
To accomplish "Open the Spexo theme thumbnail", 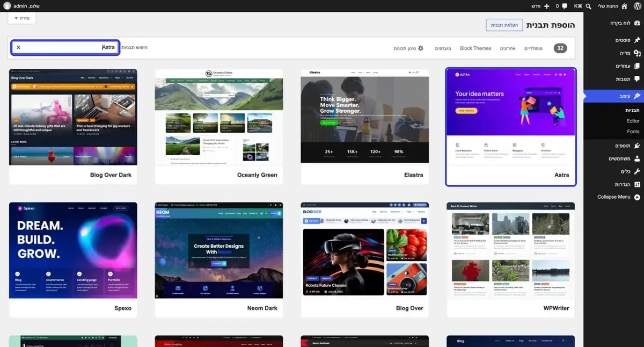I will (x=73, y=249).
